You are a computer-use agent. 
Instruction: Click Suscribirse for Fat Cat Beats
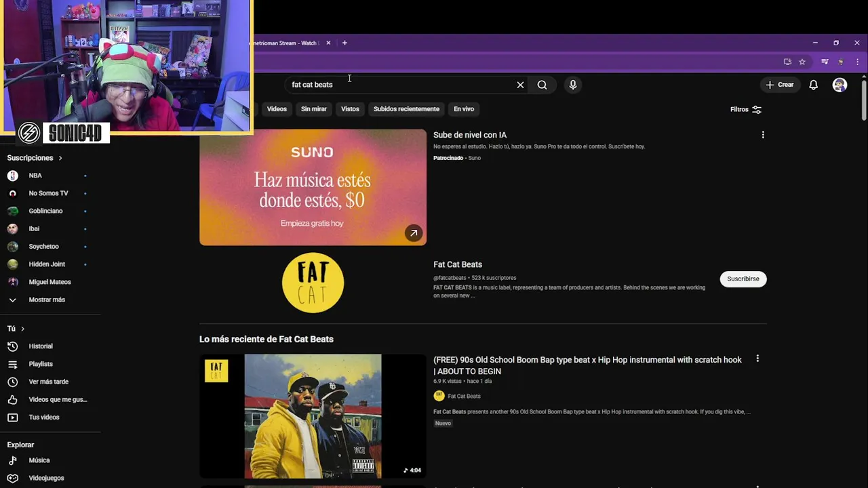743,279
